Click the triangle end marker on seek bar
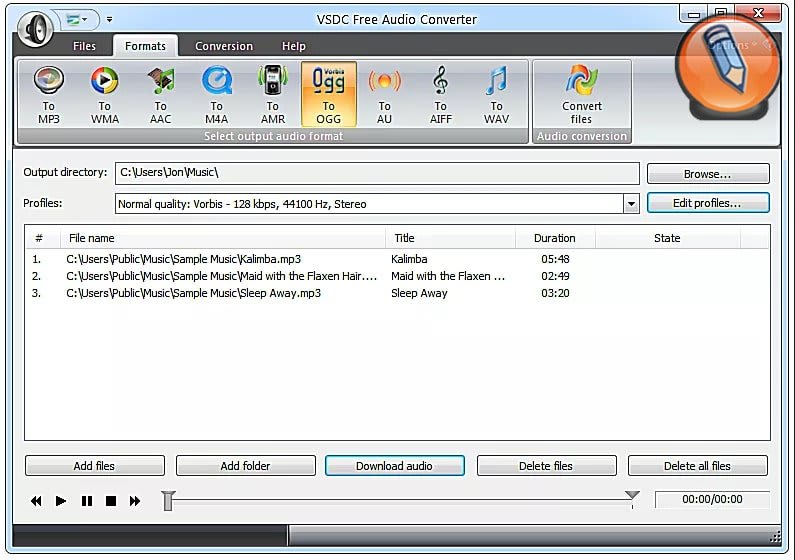The height and width of the screenshot is (560, 795). [x=632, y=495]
